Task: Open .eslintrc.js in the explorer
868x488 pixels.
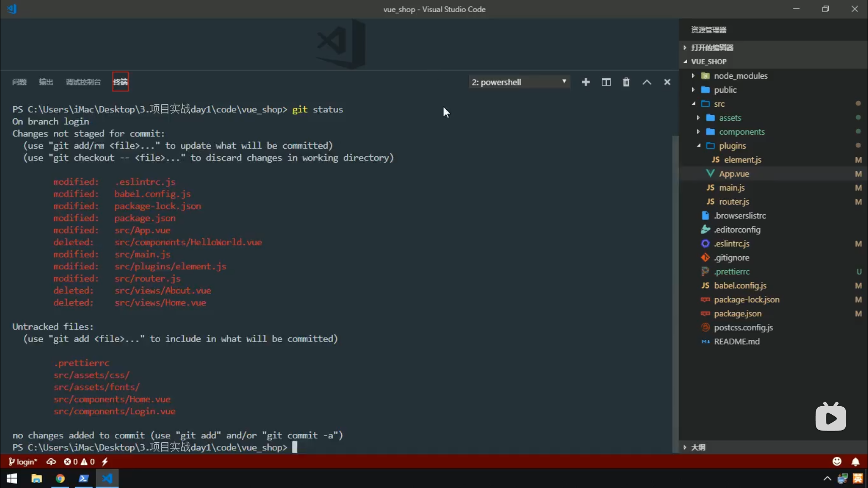Action: [731, 244]
